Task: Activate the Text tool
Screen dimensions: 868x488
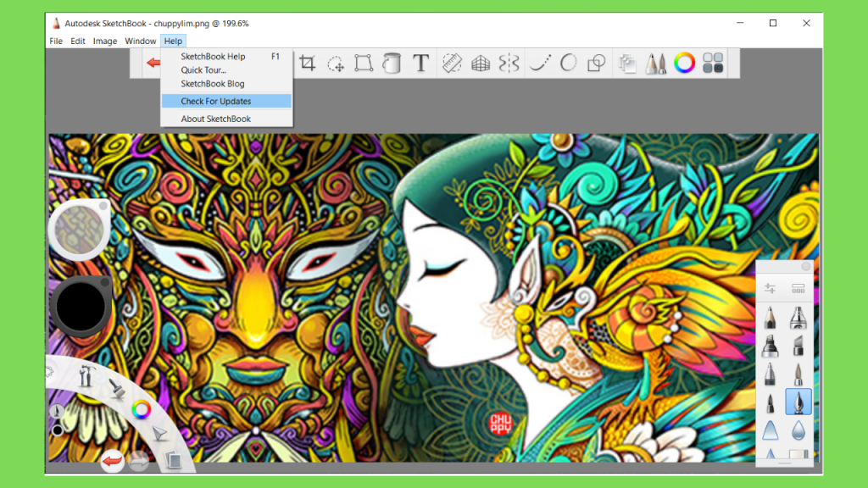Action: point(420,63)
